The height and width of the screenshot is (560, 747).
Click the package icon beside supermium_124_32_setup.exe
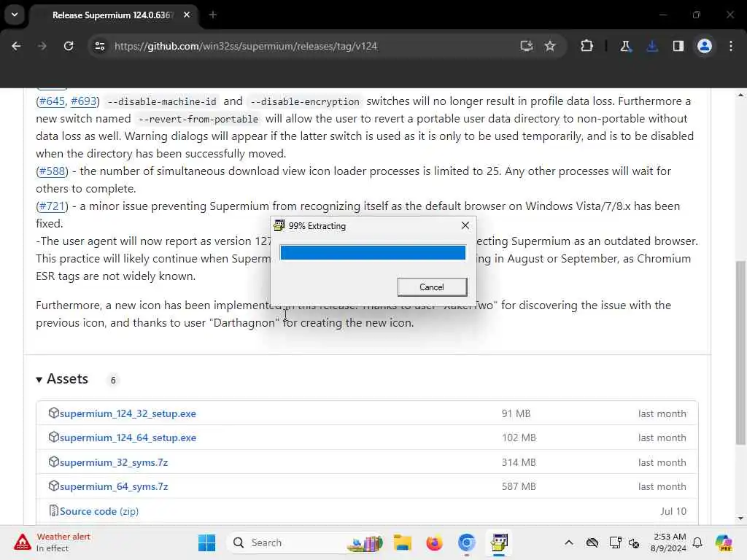click(53, 413)
